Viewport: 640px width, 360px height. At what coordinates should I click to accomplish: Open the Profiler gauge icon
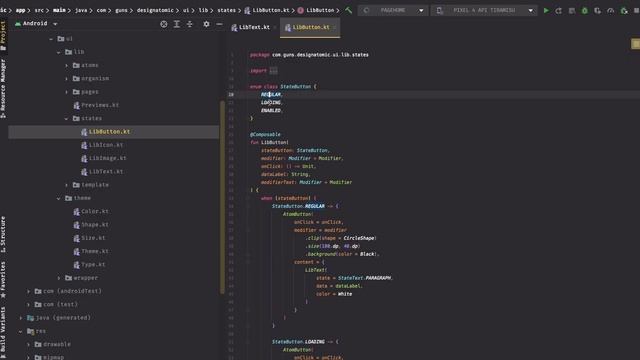(x=611, y=11)
